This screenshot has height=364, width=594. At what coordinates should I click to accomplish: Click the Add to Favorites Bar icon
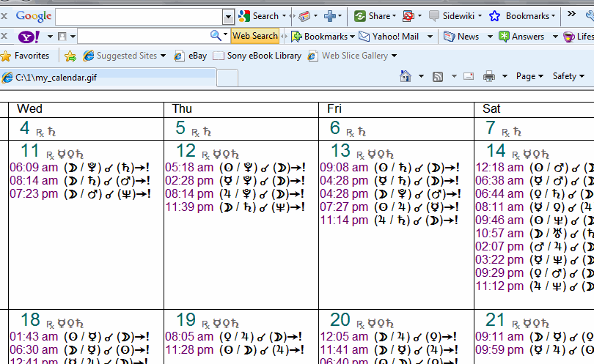pos(70,56)
